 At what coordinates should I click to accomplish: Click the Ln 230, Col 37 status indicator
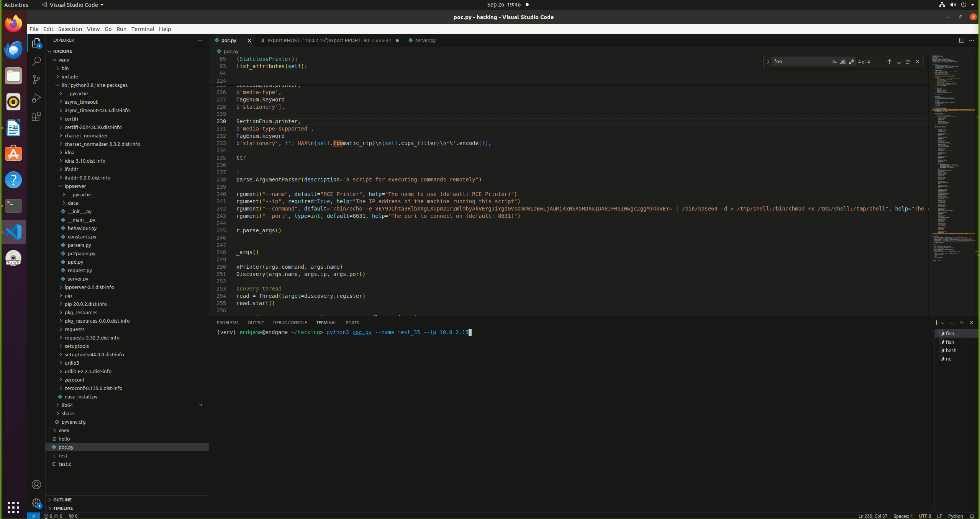pos(873,516)
